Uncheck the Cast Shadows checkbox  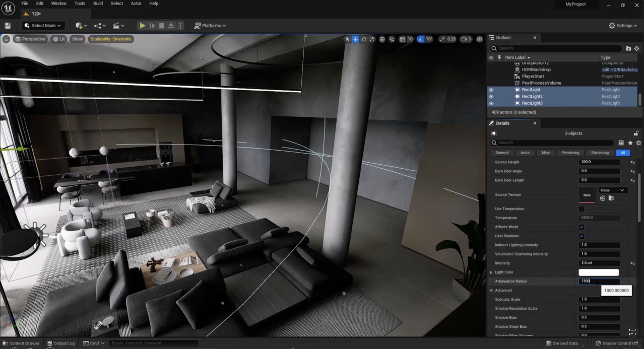582,236
